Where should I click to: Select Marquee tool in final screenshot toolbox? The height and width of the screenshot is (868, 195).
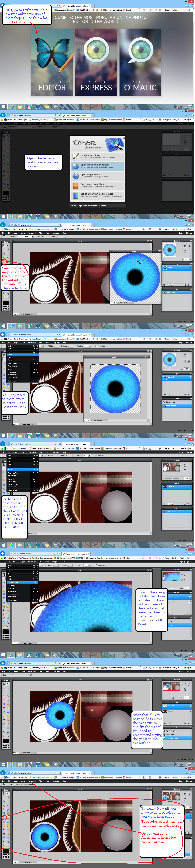[4, 798]
